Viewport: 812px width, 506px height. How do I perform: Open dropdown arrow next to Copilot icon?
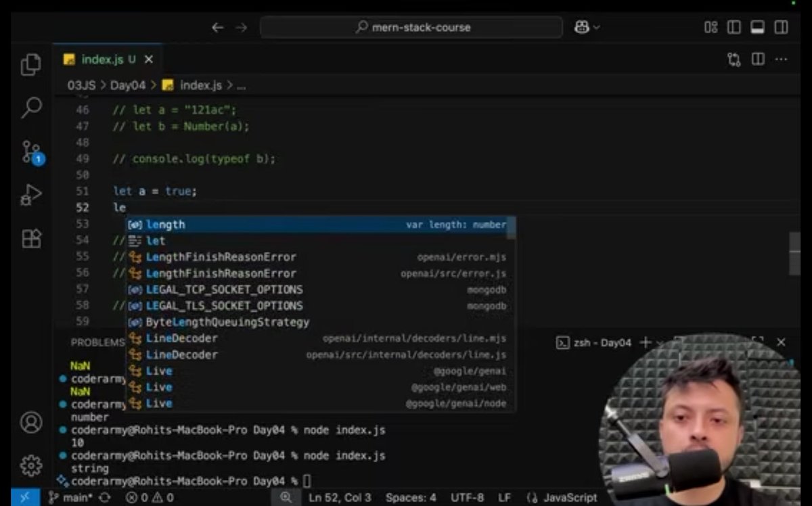[x=596, y=27]
